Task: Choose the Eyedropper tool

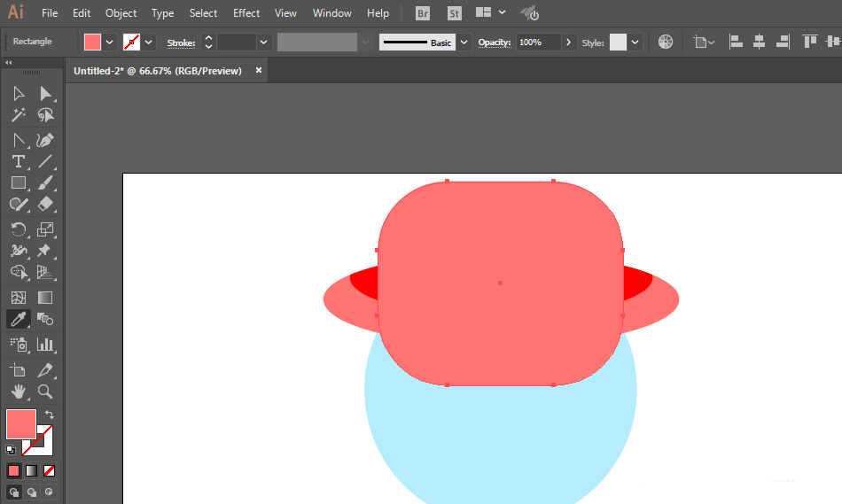Action: [19, 319]
